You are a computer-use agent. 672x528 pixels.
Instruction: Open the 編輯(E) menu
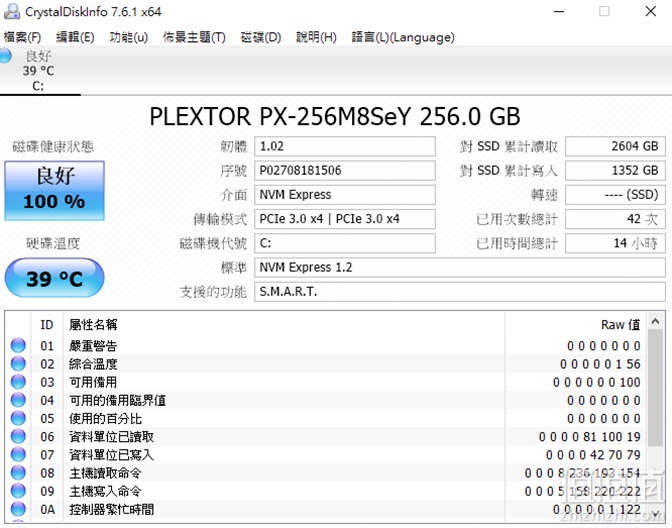pos(75,37)
